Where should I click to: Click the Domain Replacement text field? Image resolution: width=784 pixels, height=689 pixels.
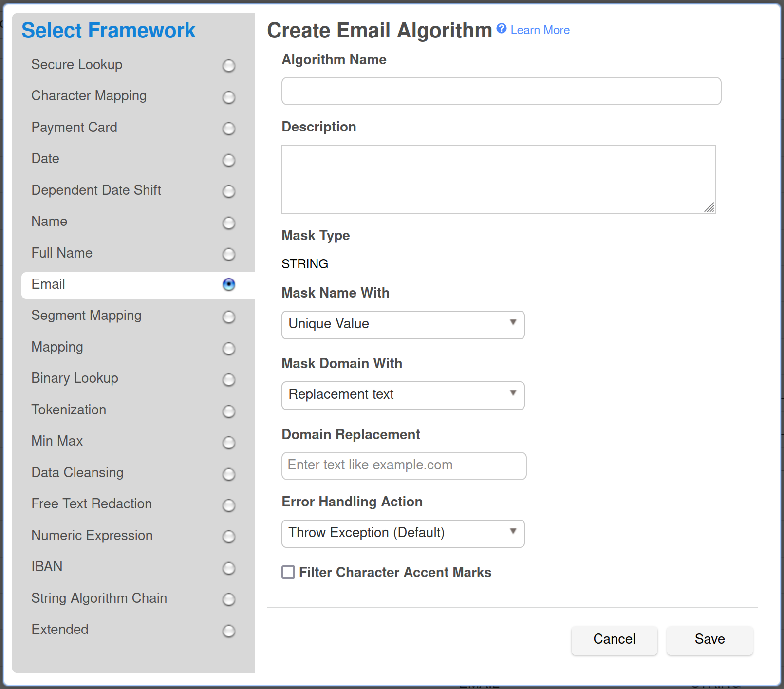pyautogui.click(x=404, y=466)
